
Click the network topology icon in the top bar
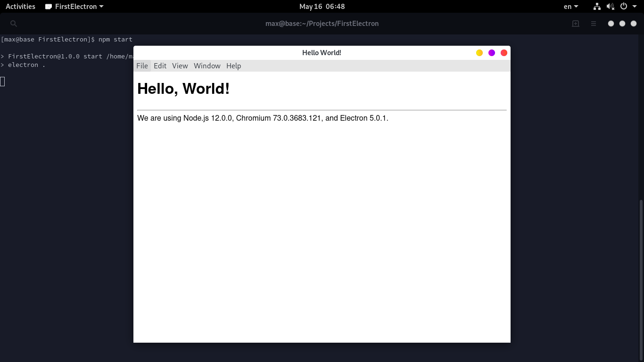point(597,6)
